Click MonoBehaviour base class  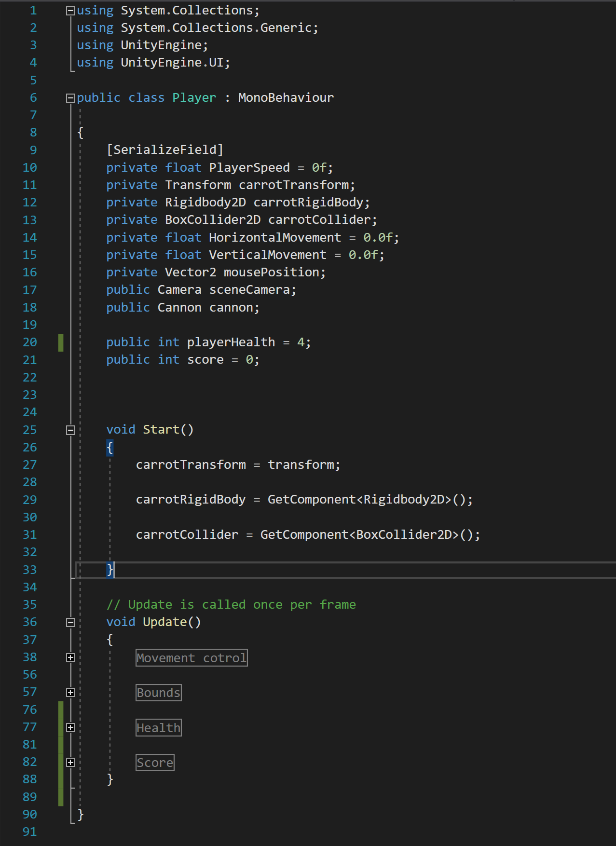(286, 98)
